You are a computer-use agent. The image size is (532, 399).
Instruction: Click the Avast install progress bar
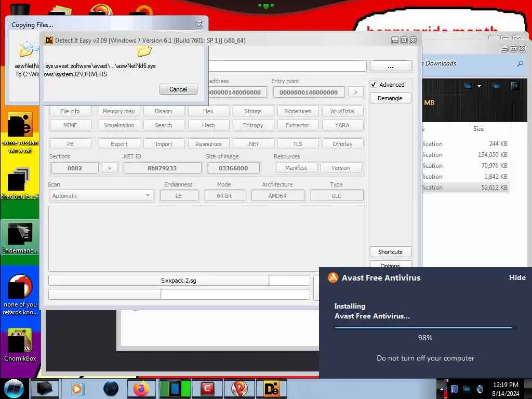[x=425, y=328]
